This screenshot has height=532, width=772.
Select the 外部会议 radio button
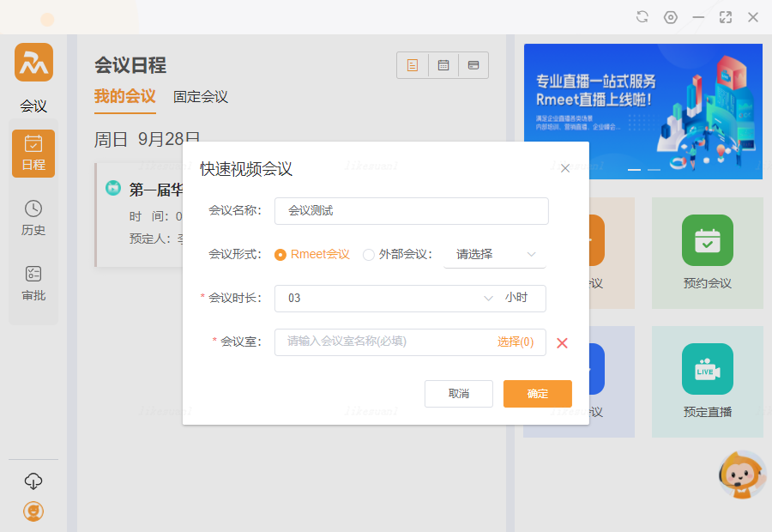click(x=369, y=254)
